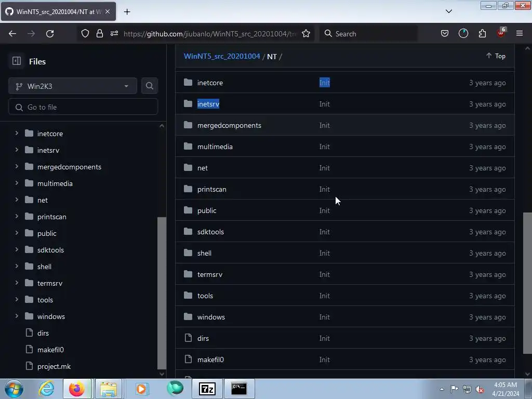The height and width of the screenshot is (399, 532).
Task: Open the Init commit for shell row
Action: click(324, 254)
